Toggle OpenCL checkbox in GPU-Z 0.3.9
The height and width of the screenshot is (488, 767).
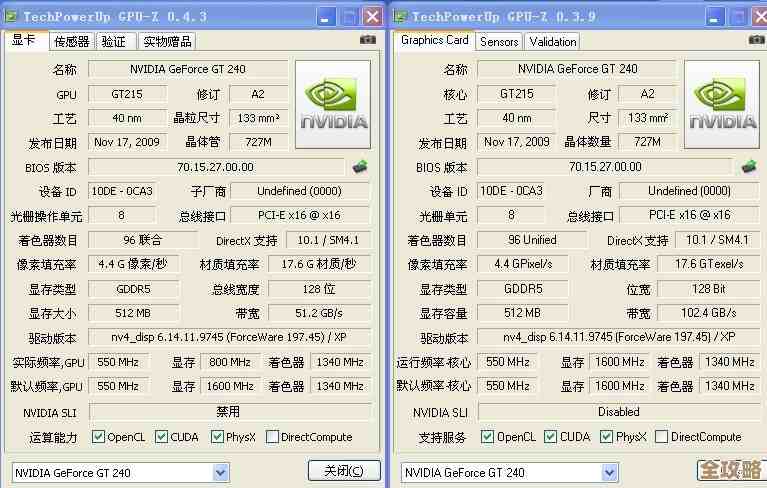pos(487,437)
